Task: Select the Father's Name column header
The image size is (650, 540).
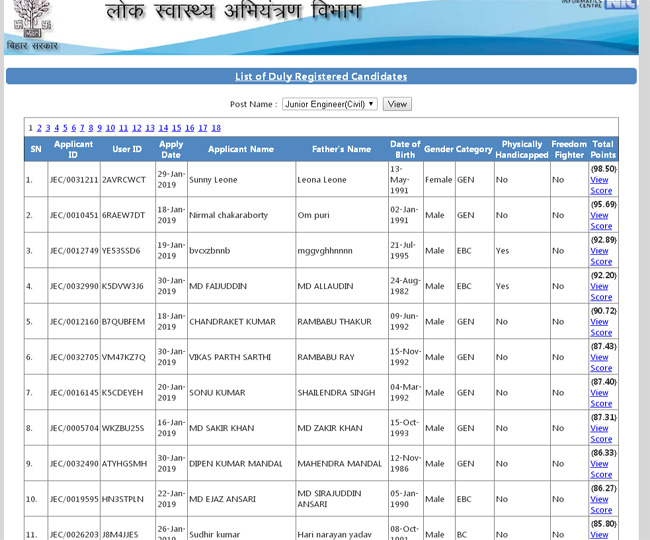Action: pos(342,149)
